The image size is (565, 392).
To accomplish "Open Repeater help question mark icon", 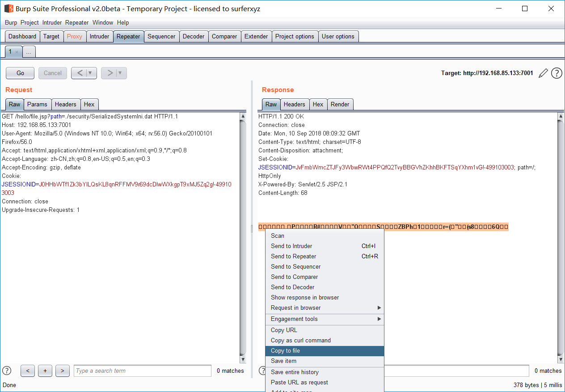I will (x=557, y=73).
